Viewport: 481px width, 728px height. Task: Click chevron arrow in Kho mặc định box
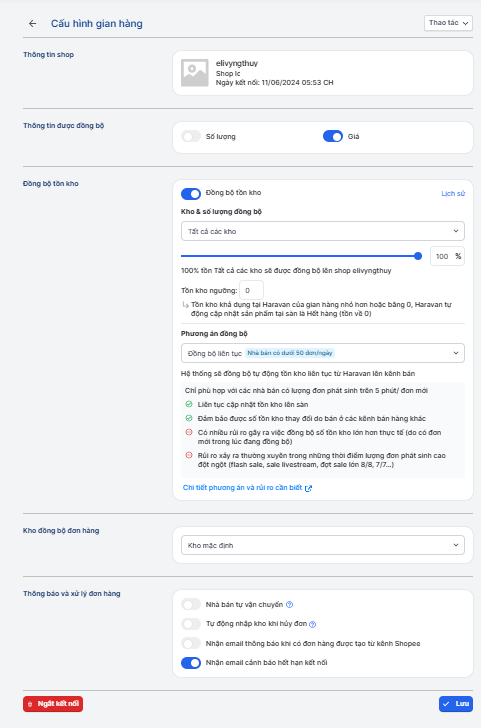point(456,545)
